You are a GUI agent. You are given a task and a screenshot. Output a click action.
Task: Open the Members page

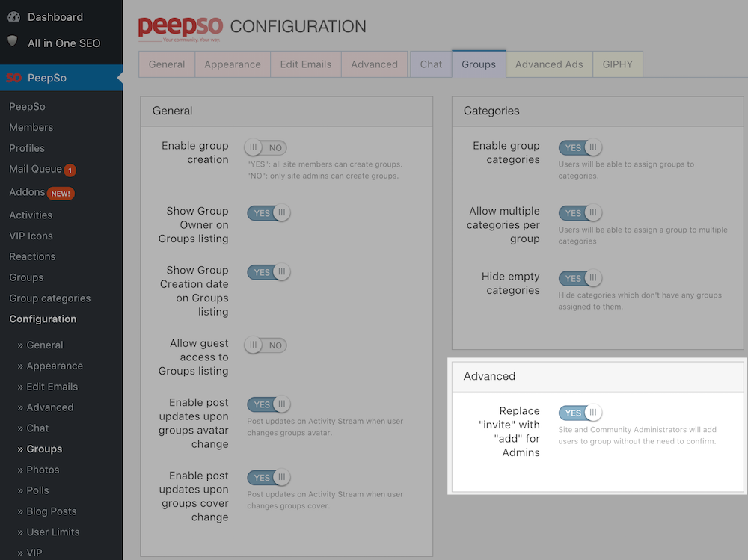[31, 127]
